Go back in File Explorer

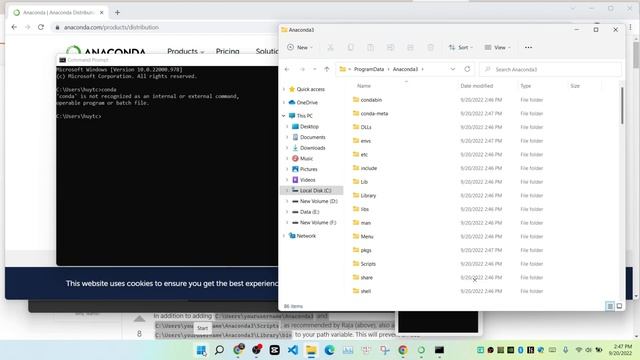coord(287,69)
